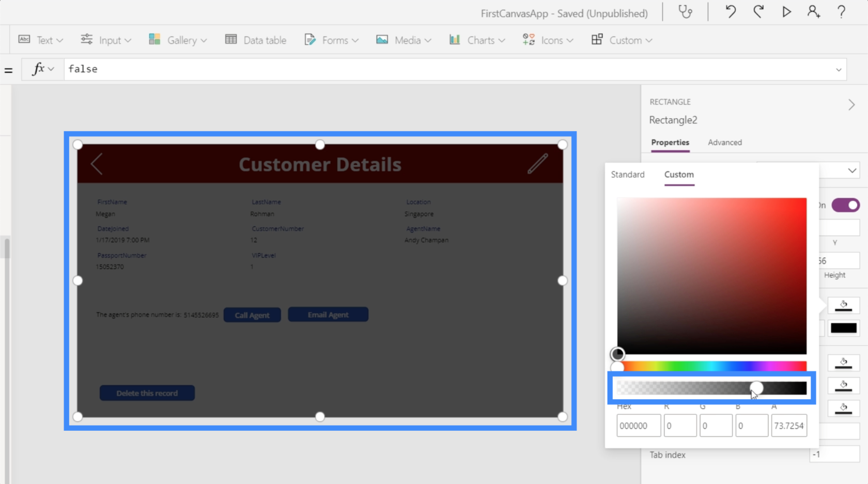Select the Custom color tab
The width and height of the screenshot is (868, 484).
(679, 175)
